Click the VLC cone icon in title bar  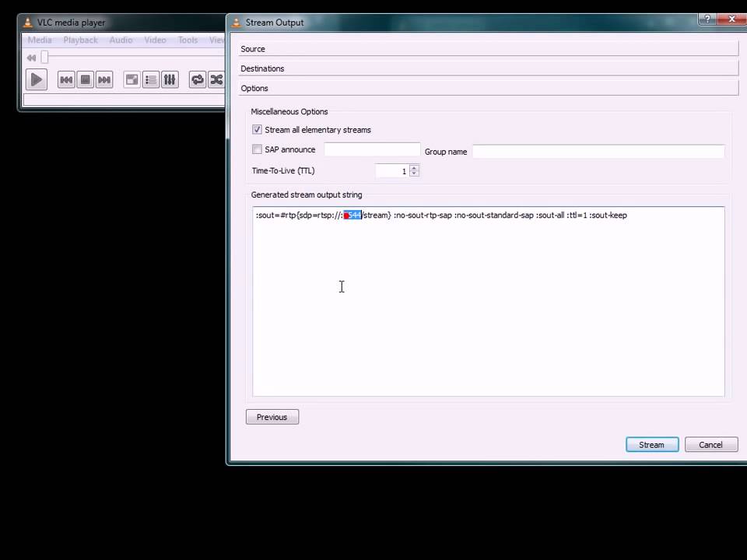coord(28,22)
